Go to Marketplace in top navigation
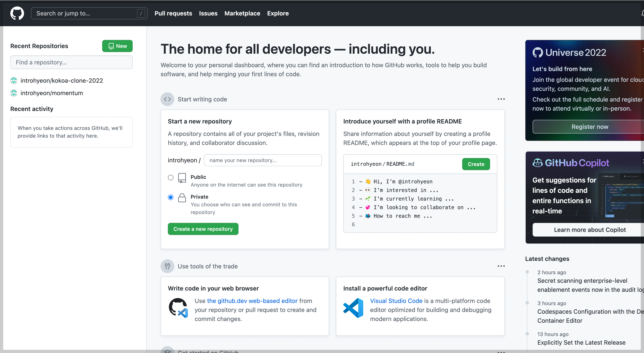Viewport: 644px width, 353px height. click(242, 13)
